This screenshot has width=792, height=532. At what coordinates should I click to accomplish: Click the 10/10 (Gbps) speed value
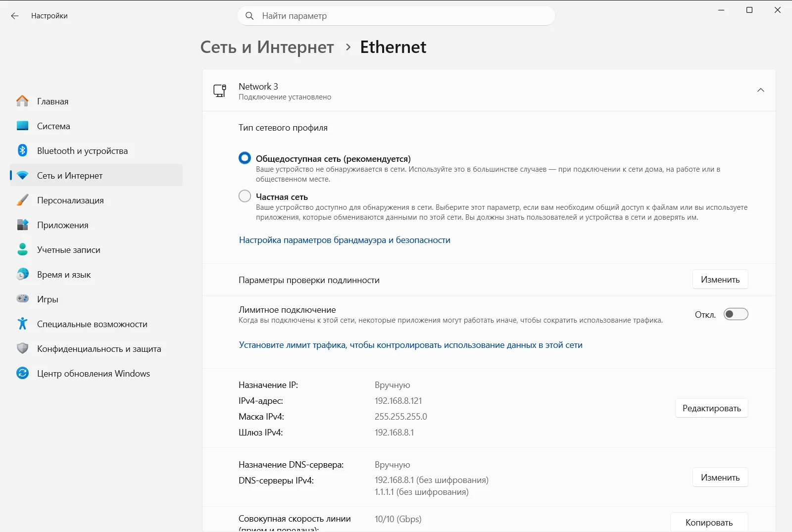tap(398, 519)
